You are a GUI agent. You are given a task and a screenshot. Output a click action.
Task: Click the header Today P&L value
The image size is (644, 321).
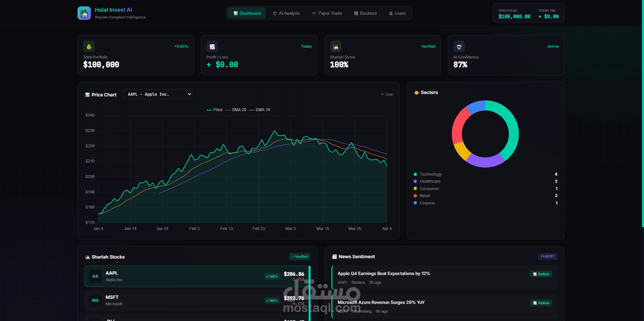tap(548, 16)
